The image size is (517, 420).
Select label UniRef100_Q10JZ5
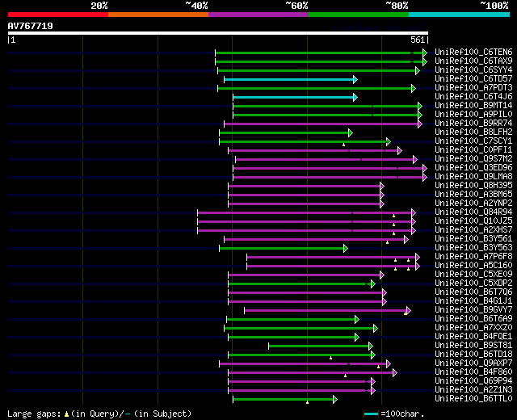[473, 220]
